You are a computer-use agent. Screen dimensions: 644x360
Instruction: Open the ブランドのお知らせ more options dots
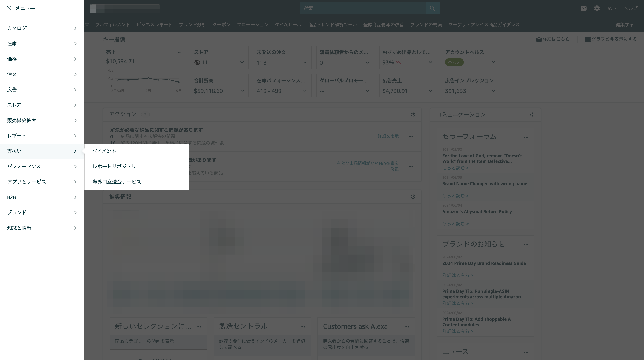[x=526, y=245]
